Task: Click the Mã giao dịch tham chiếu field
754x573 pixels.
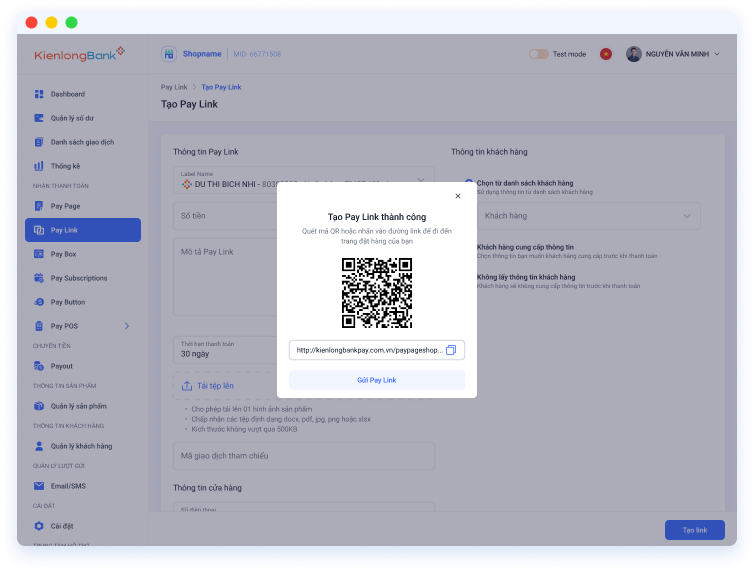Action: click(304, 456)
